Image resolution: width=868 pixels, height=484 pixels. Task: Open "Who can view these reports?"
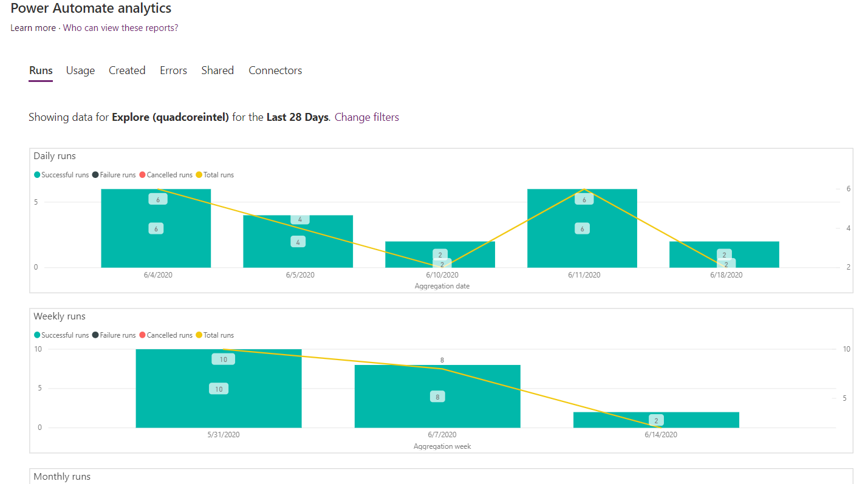(120, 27)
